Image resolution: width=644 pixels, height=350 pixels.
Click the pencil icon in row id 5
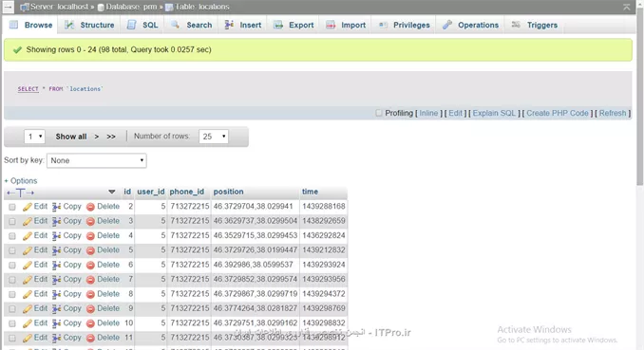click(x=28, y=250)
